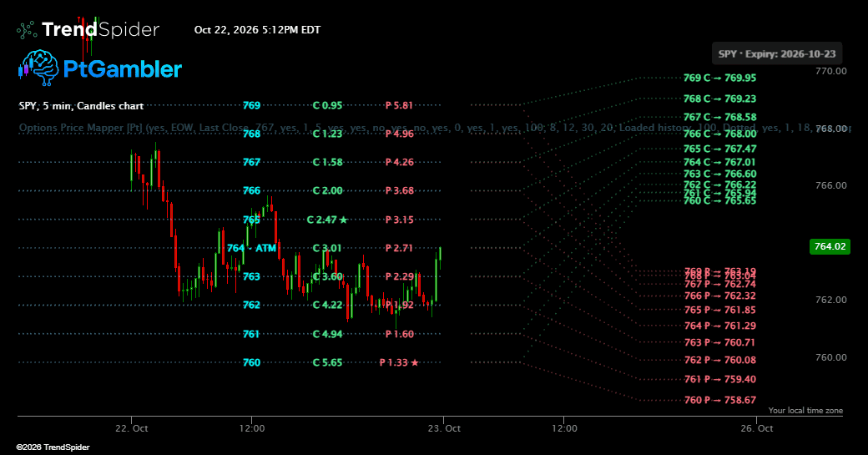Viewport: 868px width, 455px height.
Task: Click projection 764 C → 767.01
Action: point(719,162)
